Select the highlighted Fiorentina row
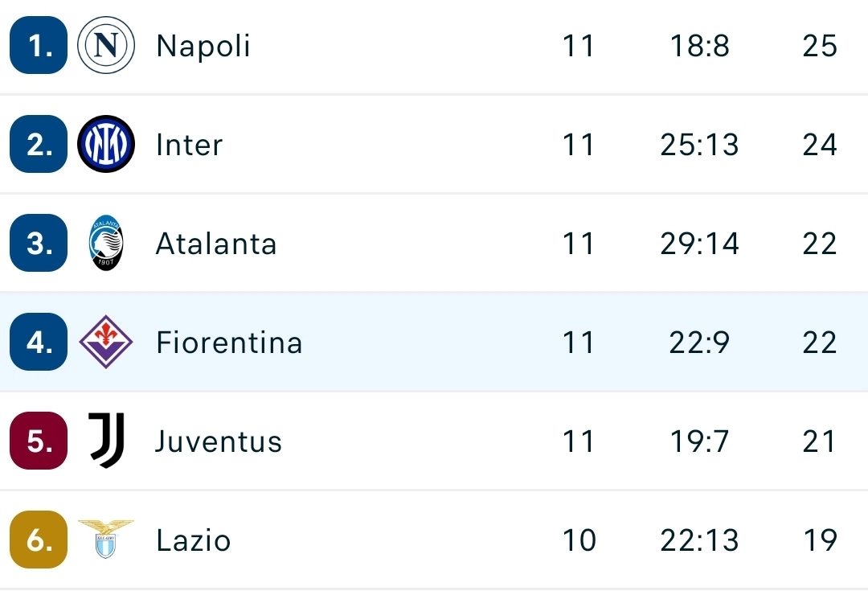This screenshot has height=591, width=868. point(434,343)
